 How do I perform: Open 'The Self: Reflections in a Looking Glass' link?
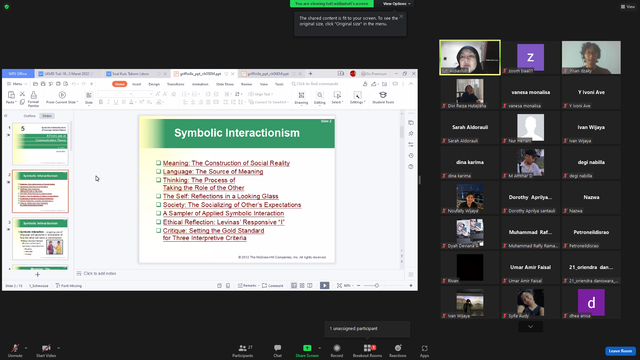pos(220,196)
